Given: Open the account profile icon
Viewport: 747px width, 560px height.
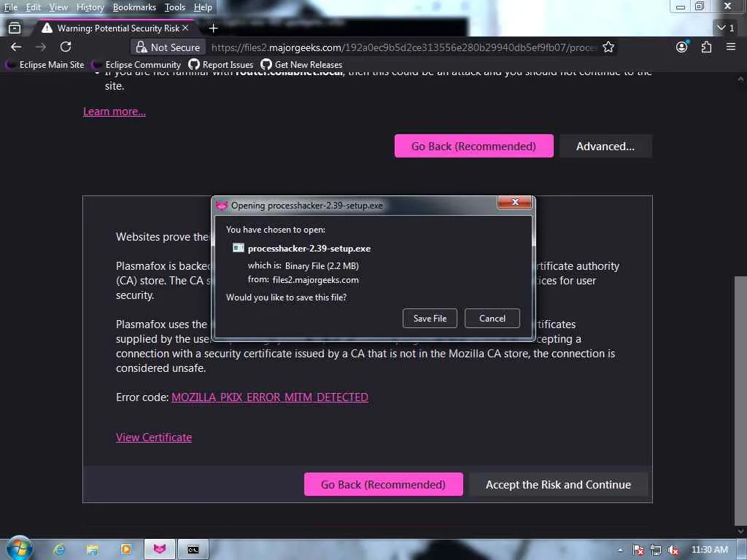Looking at the screenshot, I should pos(682,47).
